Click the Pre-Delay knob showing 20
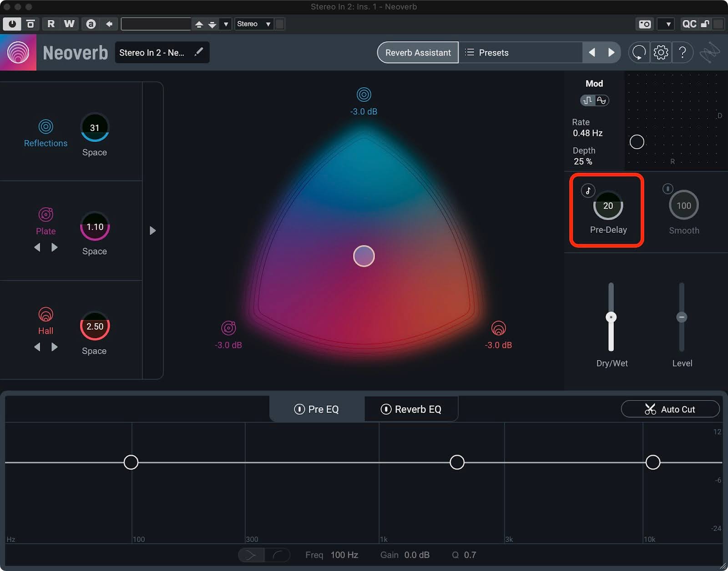 pos(608,206)
